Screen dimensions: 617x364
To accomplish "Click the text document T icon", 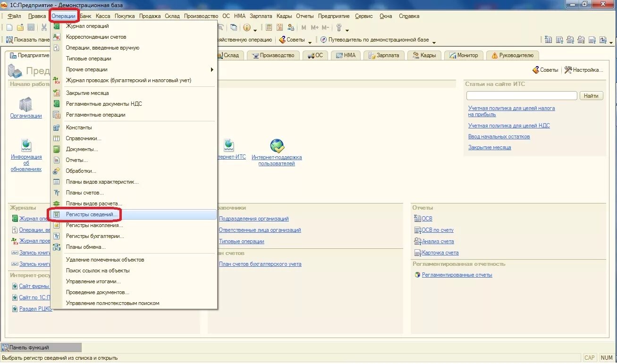I will point(592,40).
